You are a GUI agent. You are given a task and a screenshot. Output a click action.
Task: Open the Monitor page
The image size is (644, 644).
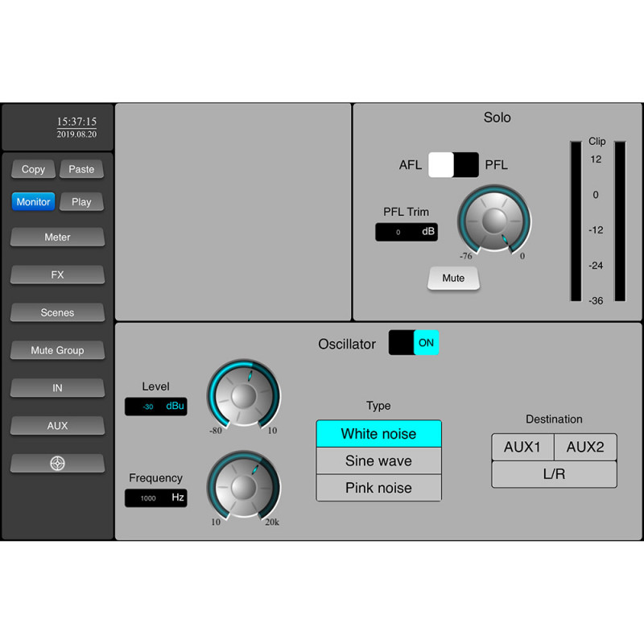[33, 202]
